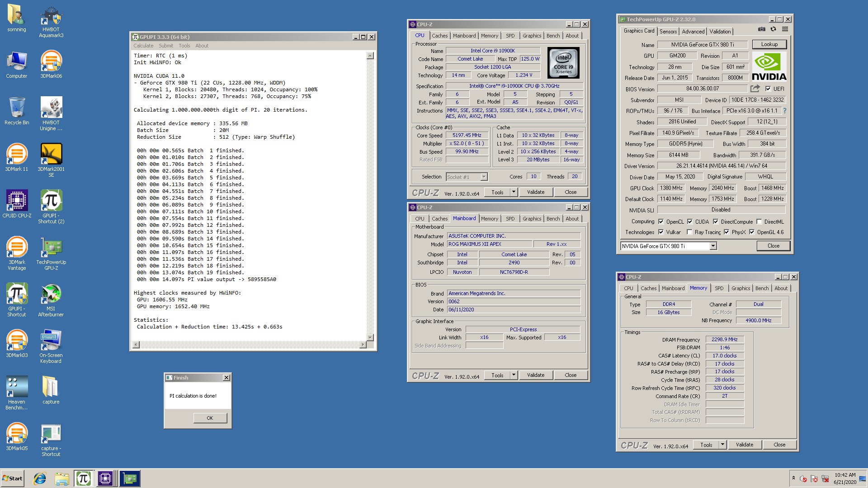The width and height of the screenshot is (868, 488).
Task: Click the Core Speed 5197.45 MHz field
Action: (467, 135)
